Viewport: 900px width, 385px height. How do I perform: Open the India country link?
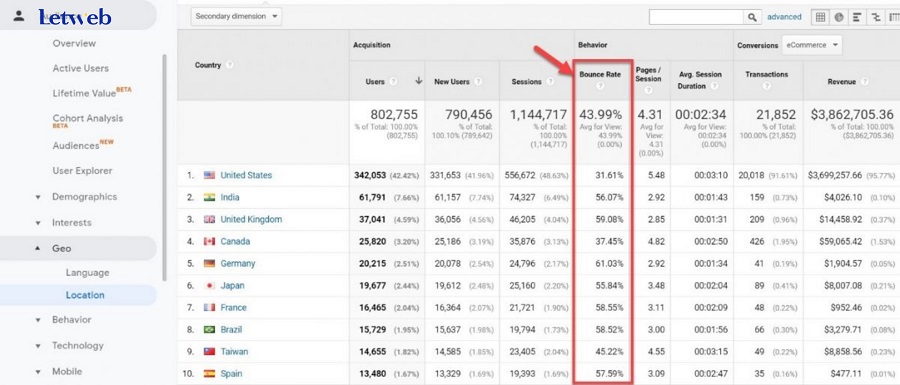click(230, 197)
